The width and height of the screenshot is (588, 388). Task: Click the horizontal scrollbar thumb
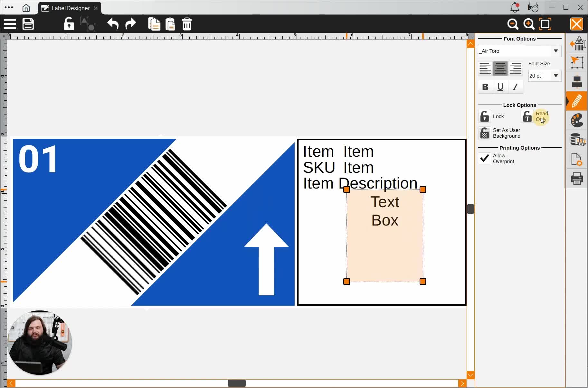coord(237,383)
